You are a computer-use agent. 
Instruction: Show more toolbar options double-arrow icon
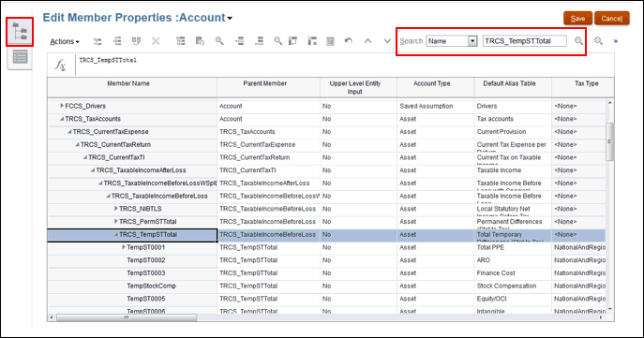point(615,41)
